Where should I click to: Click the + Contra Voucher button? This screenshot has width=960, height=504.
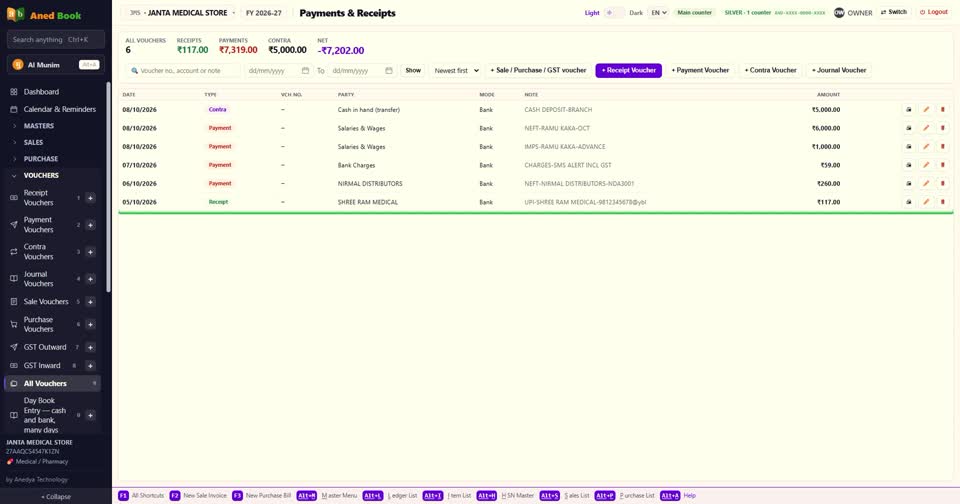coord(771,70)
